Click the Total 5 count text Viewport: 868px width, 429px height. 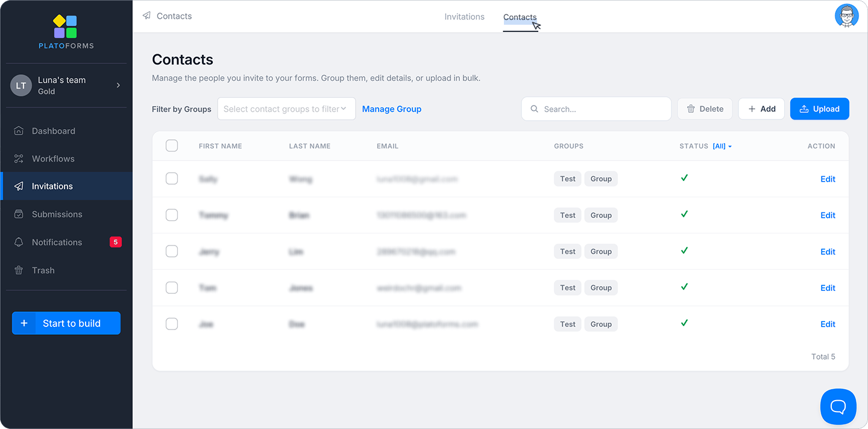823,357
